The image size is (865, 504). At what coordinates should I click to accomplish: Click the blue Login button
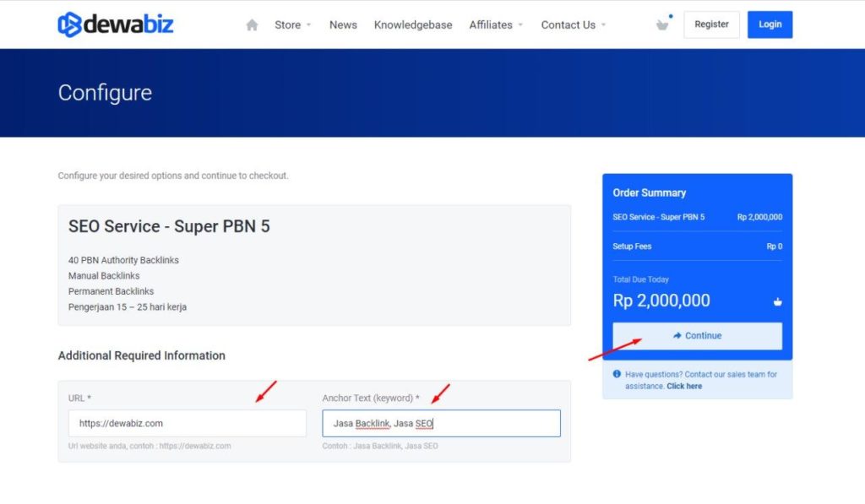[770, 24]
